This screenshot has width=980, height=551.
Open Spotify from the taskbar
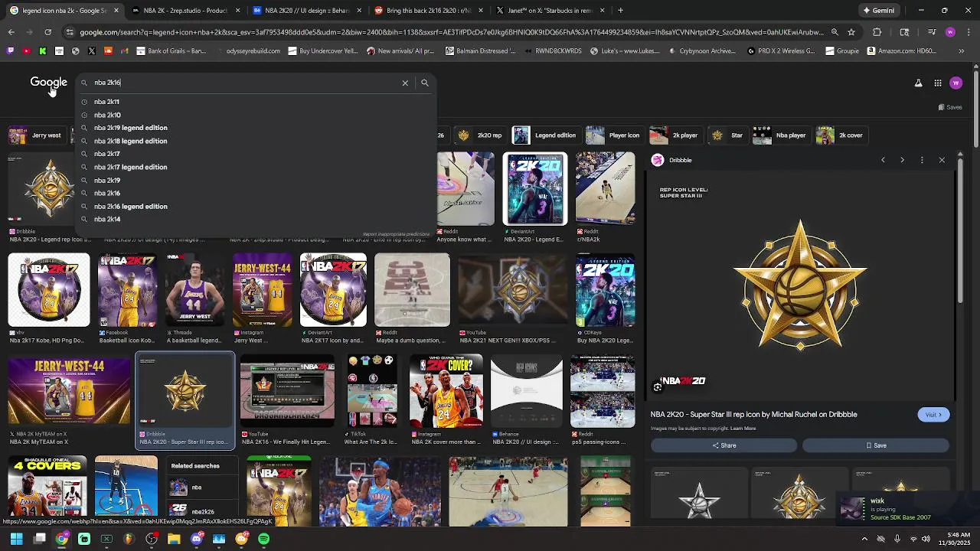click(x=263, y=539)
